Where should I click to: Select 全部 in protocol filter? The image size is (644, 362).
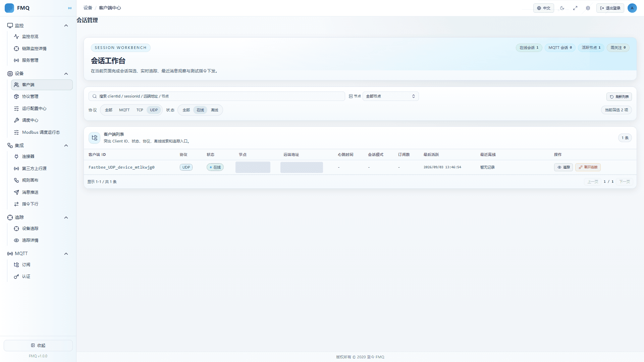109,110
